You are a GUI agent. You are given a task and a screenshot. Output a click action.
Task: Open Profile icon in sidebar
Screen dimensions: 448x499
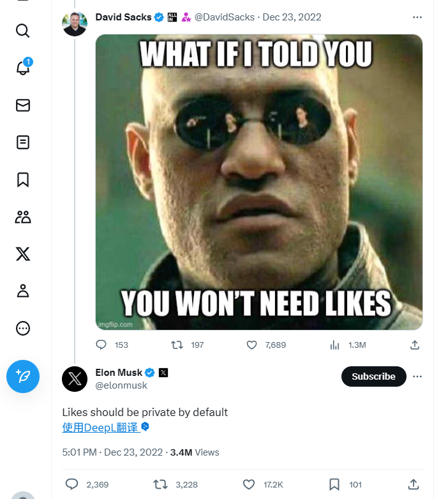pos(23,292)
